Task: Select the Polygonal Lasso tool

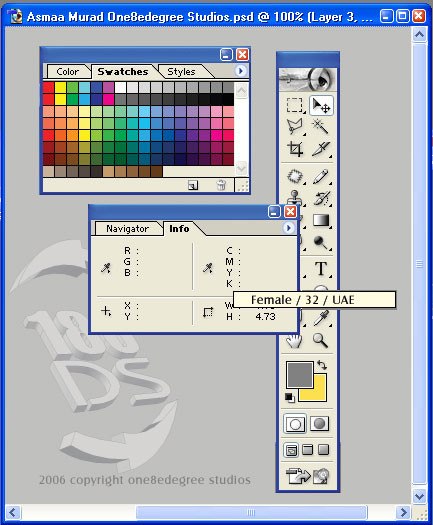Action: 295,127
